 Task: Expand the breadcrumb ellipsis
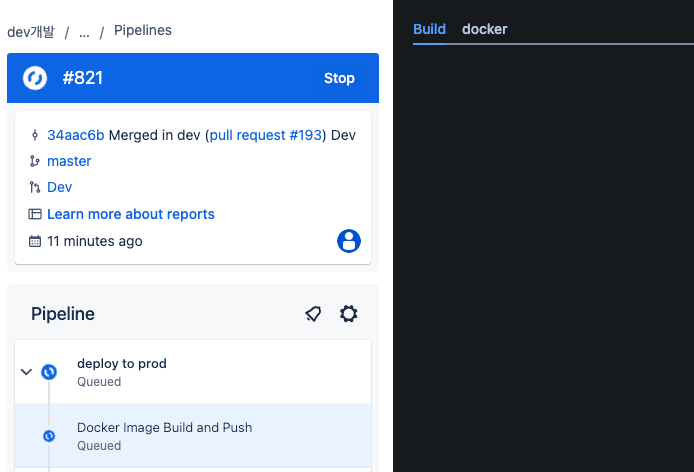(x=84, y=33)
